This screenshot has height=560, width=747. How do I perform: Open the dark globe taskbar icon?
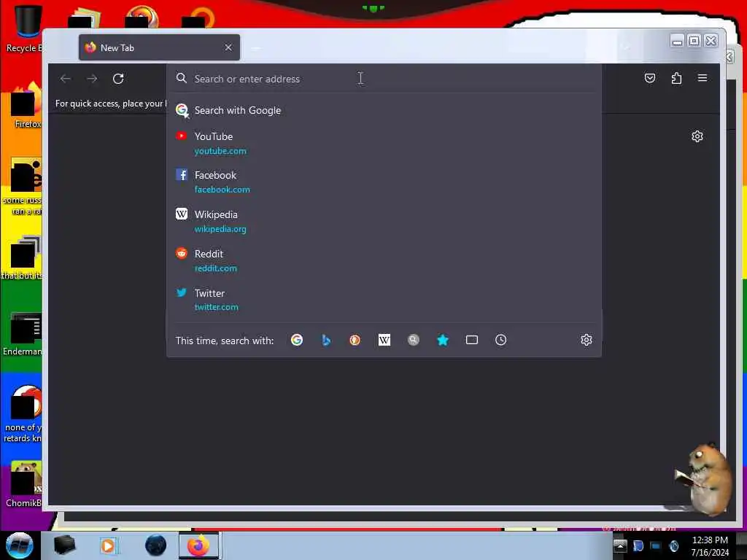(x=155, y=545)
